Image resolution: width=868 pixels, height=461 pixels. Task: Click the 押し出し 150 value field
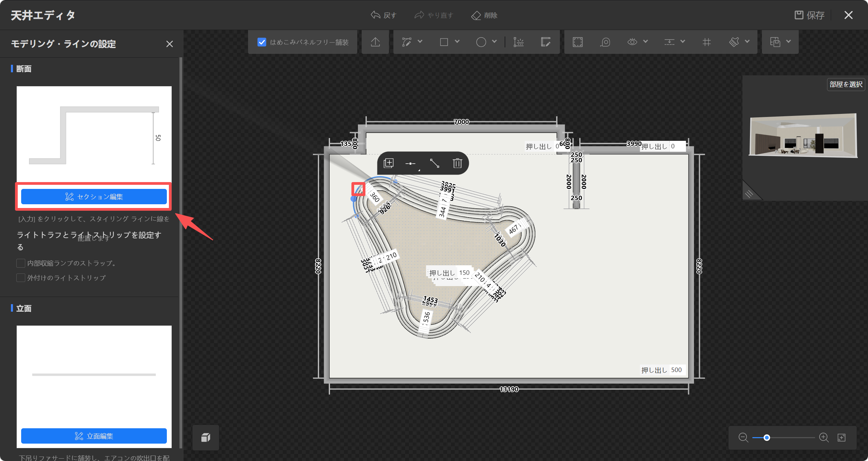coord(464,273)
